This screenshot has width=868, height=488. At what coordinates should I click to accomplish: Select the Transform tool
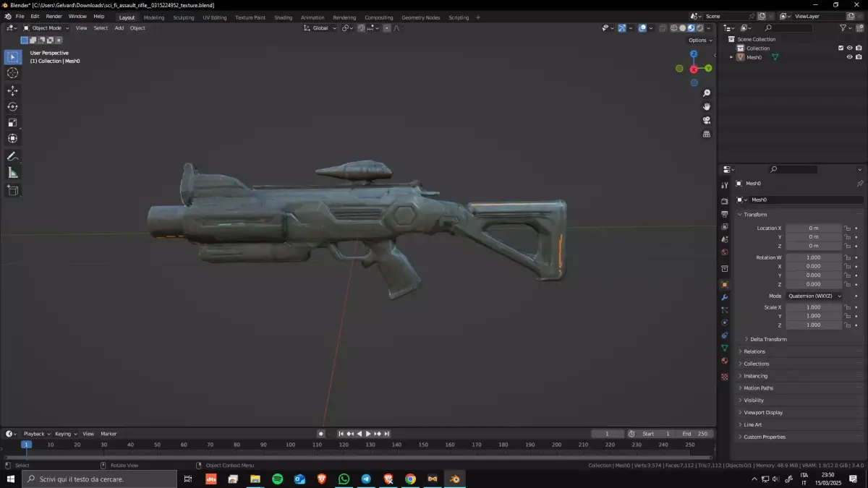(12, 138)
